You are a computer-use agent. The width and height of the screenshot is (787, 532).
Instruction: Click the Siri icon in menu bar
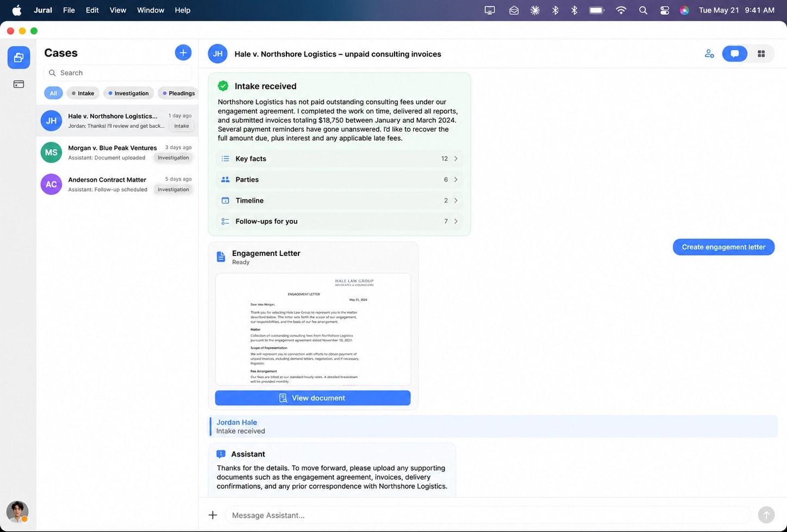pyautogui.click(x=684, y=10)
